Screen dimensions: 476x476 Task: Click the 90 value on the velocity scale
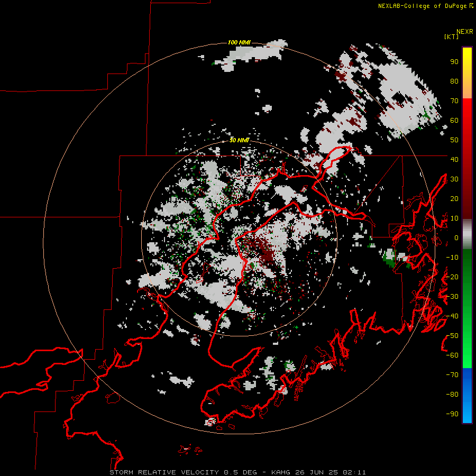coord(454,62)
